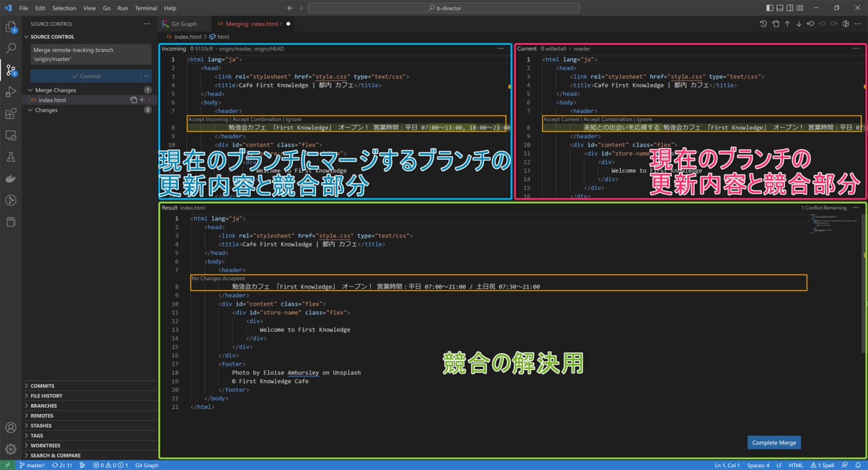Go to next change arrow in editor toolbar

point(799,24)
